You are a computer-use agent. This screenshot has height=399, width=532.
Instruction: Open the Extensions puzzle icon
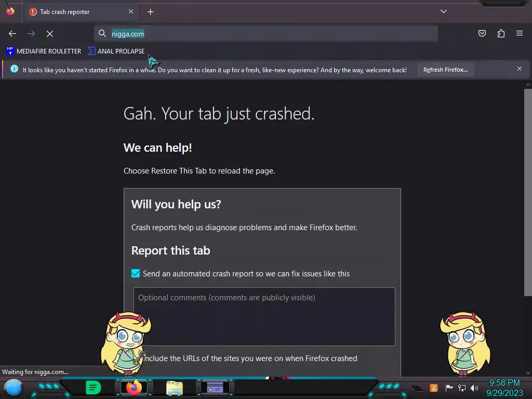[501, 33]
